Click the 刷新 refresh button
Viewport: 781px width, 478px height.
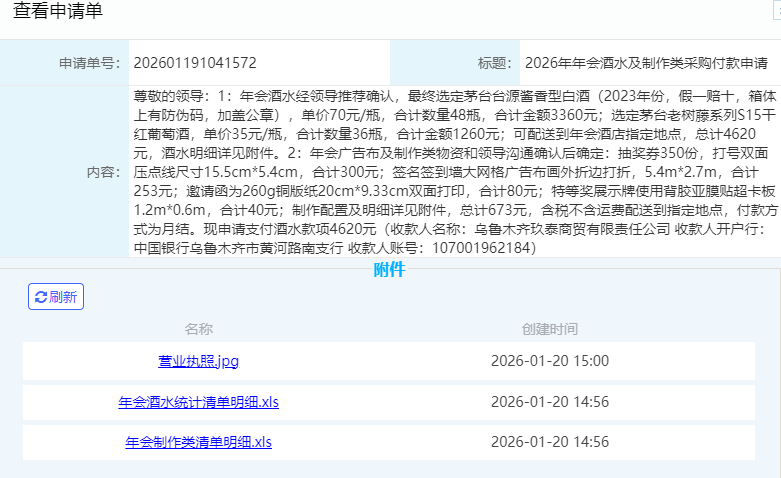point(56,297)
